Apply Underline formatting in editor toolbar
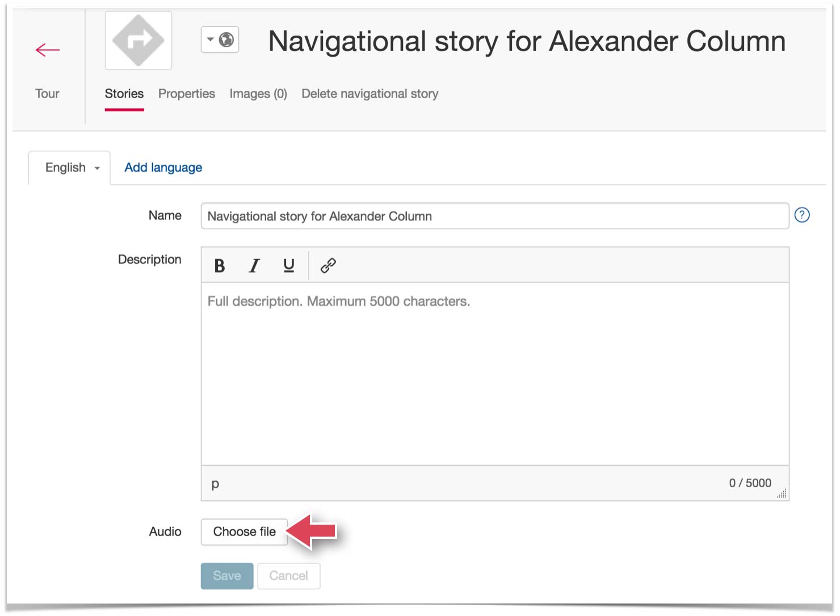840x616 pixels. coord(288,265)
